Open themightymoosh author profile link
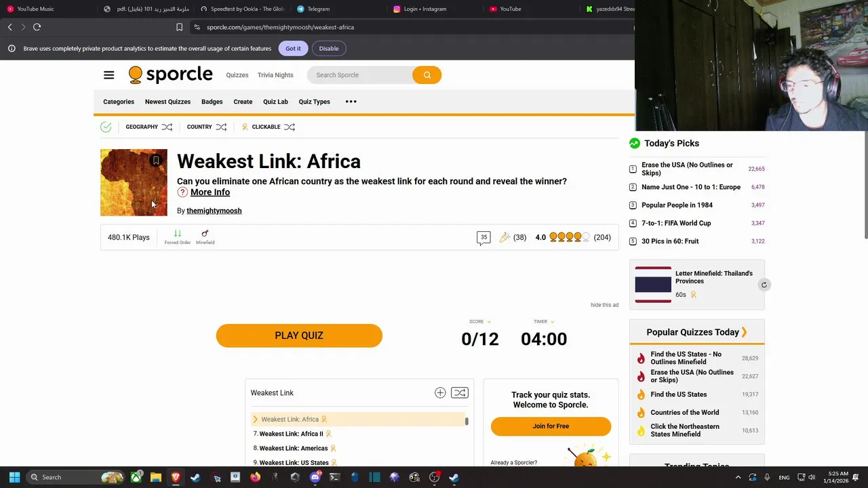 click(x=214, y=211)
